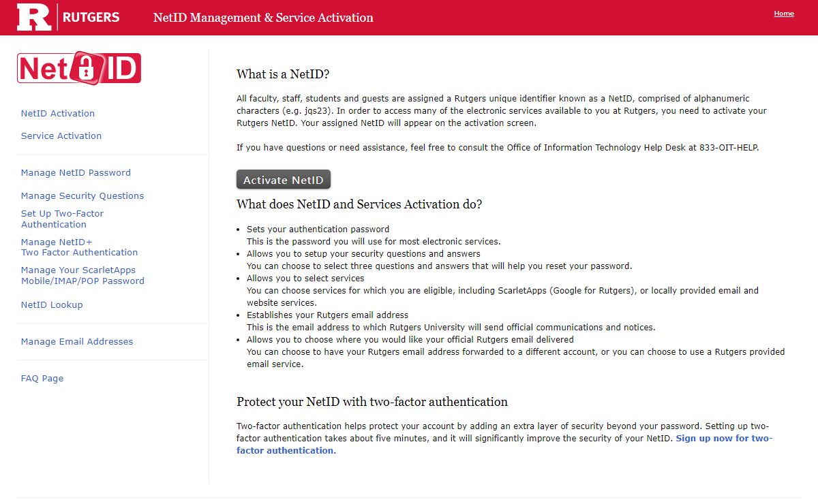818x504 pixels.
Task: Click the Activate NetID button
Action: pos(284,180)
